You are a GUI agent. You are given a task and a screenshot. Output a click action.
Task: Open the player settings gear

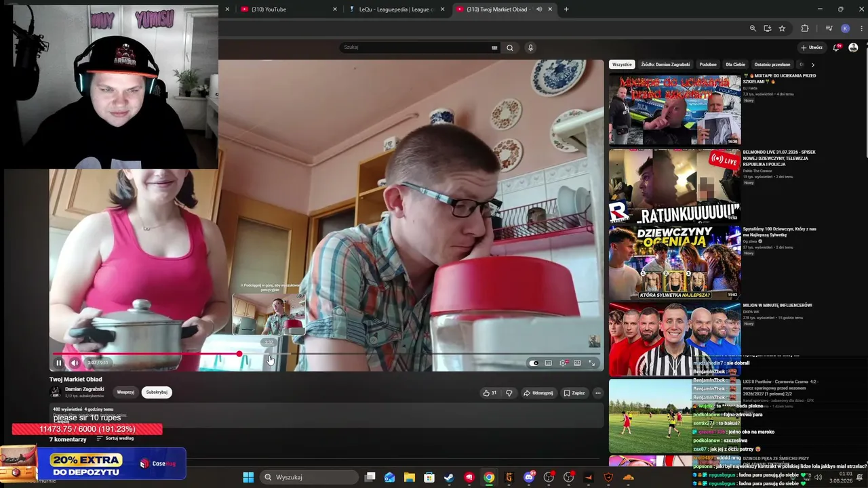(x=563, y=363)
